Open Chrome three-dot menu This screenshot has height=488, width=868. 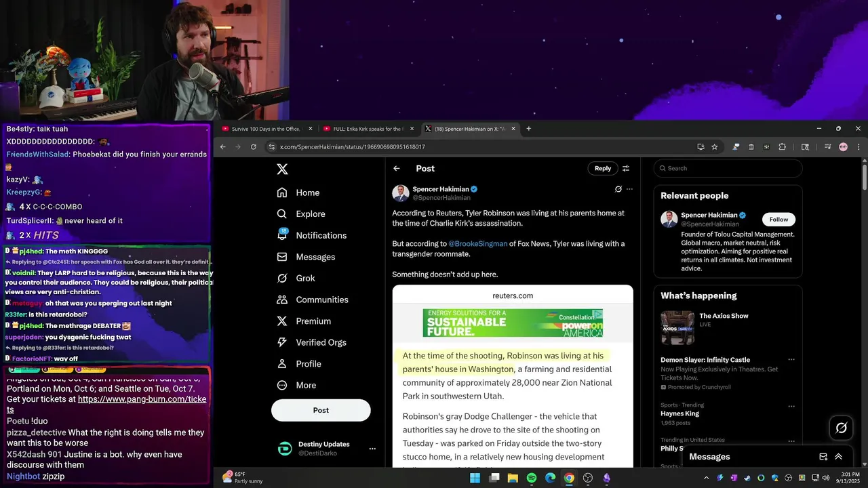(859, 146)
